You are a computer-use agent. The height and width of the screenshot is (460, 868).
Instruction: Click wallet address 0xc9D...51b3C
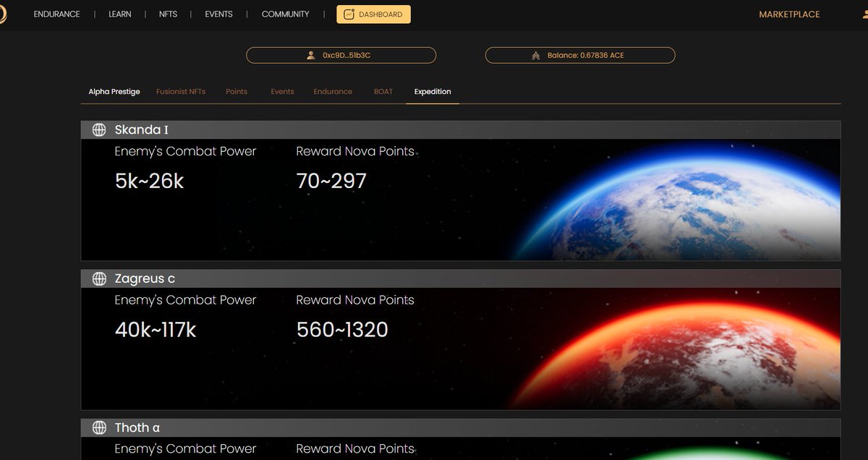(341, 55)
